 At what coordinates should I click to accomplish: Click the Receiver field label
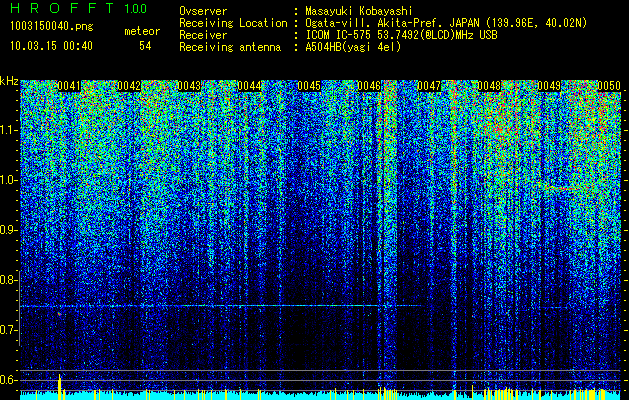pos(203,35)
